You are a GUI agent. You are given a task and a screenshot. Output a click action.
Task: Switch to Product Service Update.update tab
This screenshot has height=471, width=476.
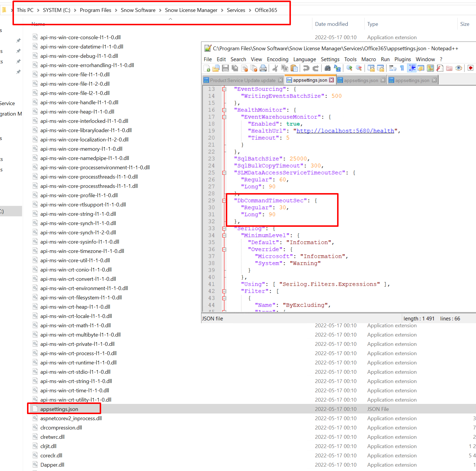click(x=243, y=80)
